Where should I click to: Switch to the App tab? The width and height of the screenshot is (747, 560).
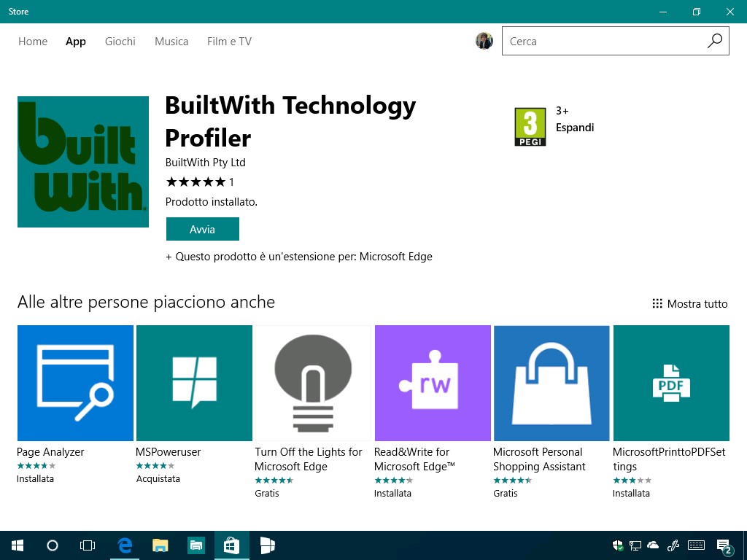pos(76,42)
